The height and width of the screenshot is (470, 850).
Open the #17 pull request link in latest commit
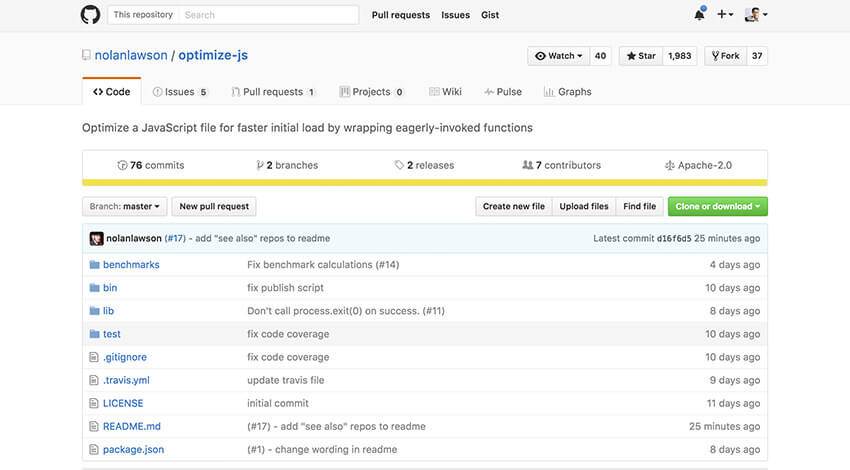pyautogui.click(x=175, y=239)
